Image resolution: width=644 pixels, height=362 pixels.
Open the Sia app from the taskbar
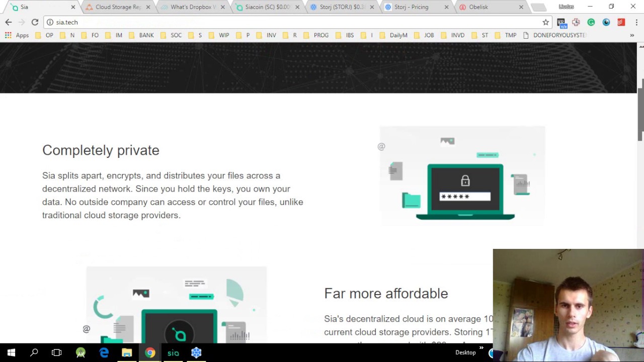(173, 352)
